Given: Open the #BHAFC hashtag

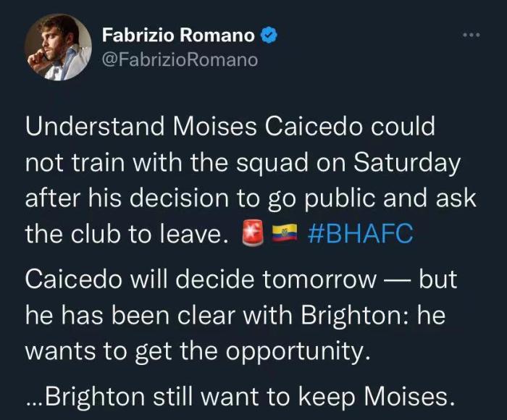Looking at the screenshot, I should pos(361,234).
